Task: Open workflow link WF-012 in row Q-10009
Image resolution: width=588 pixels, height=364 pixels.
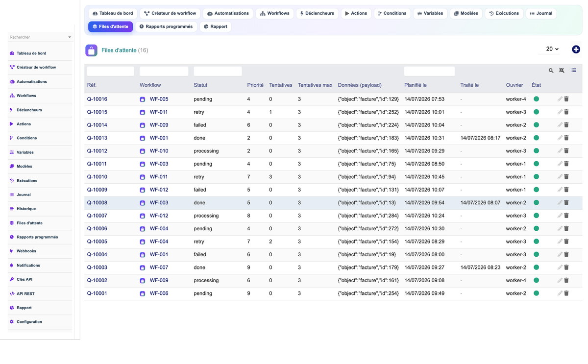Action: click(159, 190)
